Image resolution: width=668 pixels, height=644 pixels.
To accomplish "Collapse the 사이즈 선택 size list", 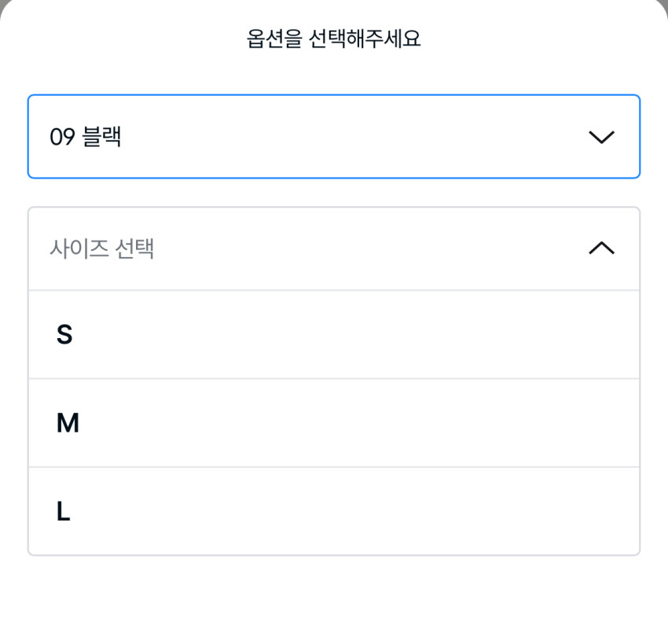I will [x=334, y=248].
